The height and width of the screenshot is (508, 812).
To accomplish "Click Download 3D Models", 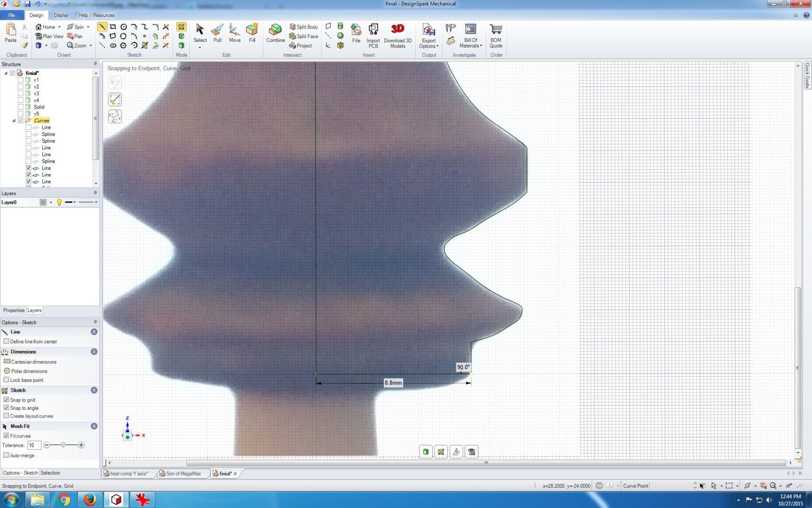I will pos(398,36).
